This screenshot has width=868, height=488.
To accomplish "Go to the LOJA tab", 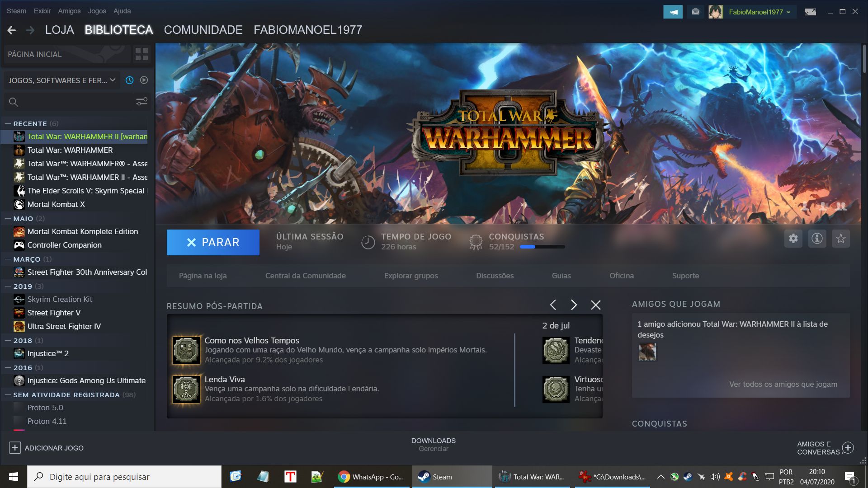I will point(60,30).
